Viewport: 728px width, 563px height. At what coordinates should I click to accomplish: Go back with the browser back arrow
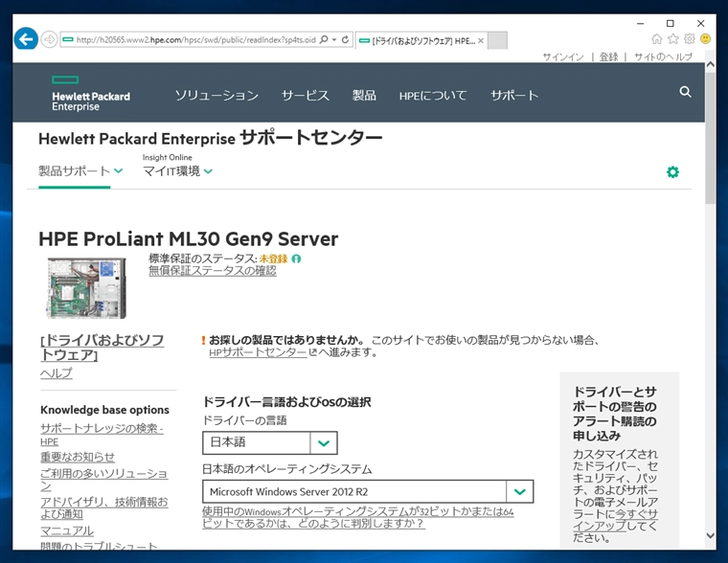(26, 39)
